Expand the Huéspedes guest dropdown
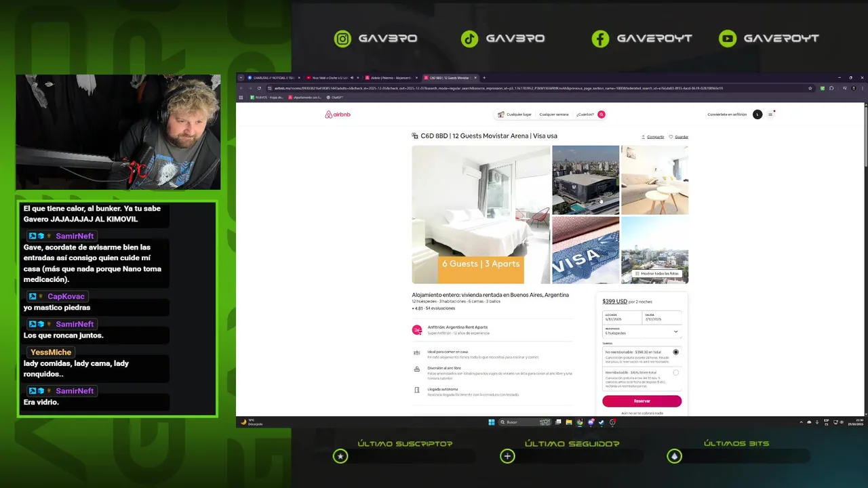Viewport: 868px width, 488px height. 642,331
